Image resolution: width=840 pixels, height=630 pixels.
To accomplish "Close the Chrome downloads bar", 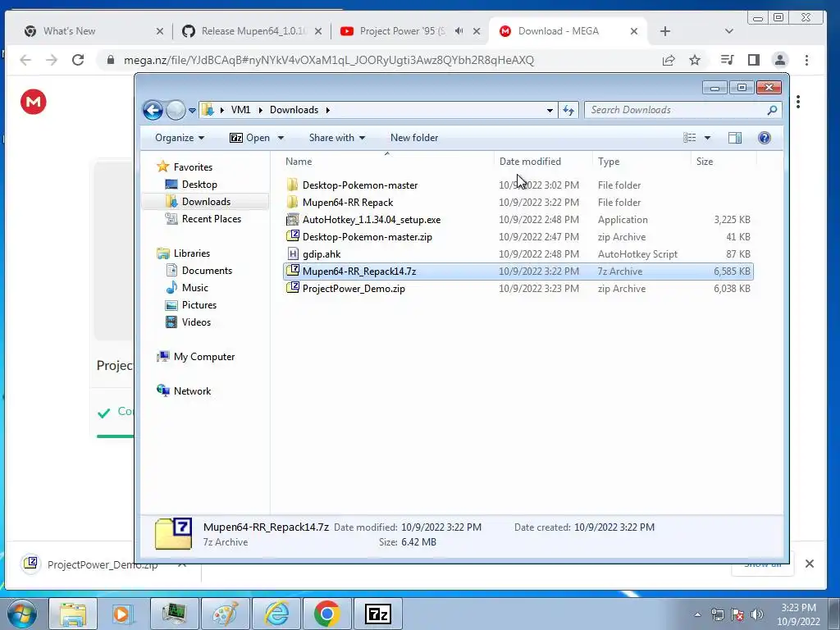I will pyautogui.click(x=810, y=564).
